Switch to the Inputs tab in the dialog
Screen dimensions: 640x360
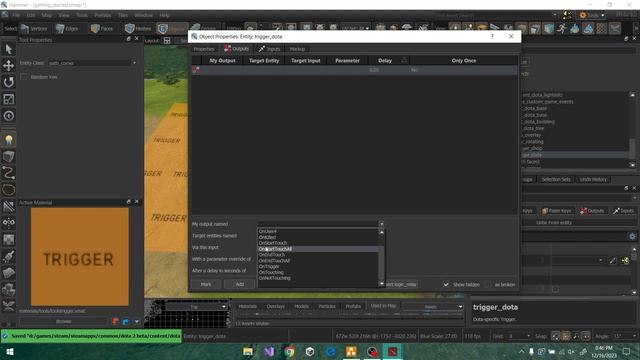click(x=269, y=49)
